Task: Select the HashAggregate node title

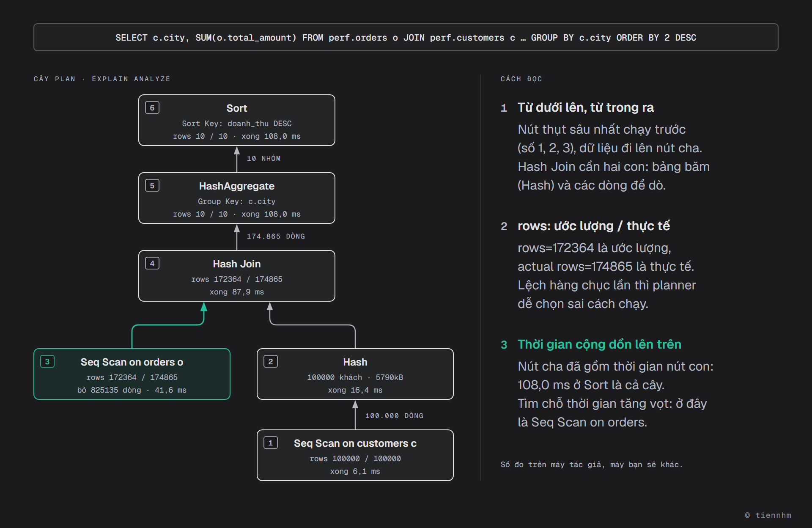Action: [x=236, y=186]
